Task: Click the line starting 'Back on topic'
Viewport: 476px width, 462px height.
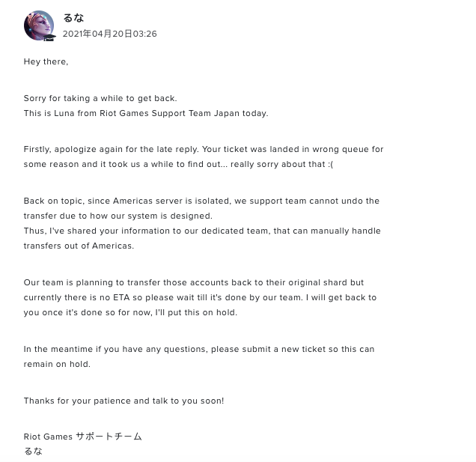Action: coord(201,201)
